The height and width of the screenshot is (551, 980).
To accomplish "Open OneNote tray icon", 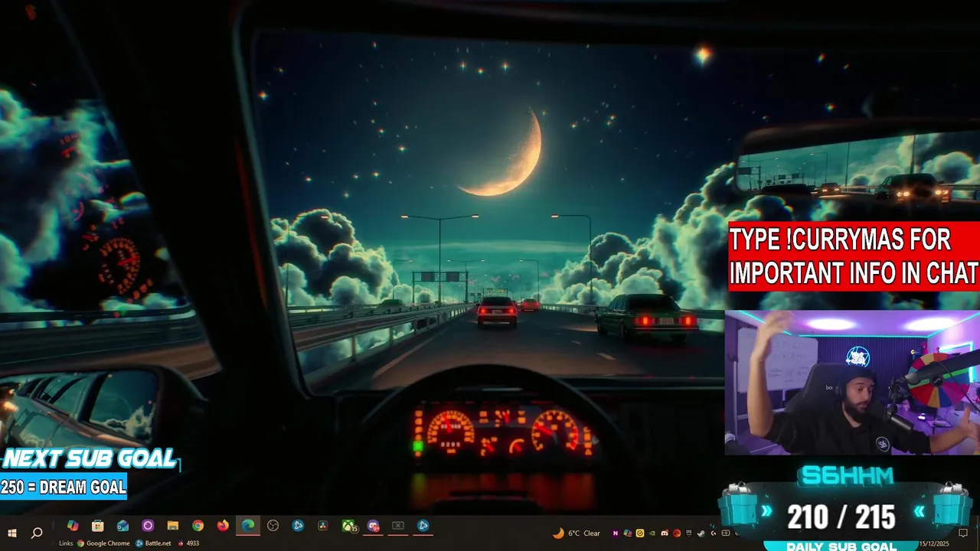I will click(x=616, y=533).
